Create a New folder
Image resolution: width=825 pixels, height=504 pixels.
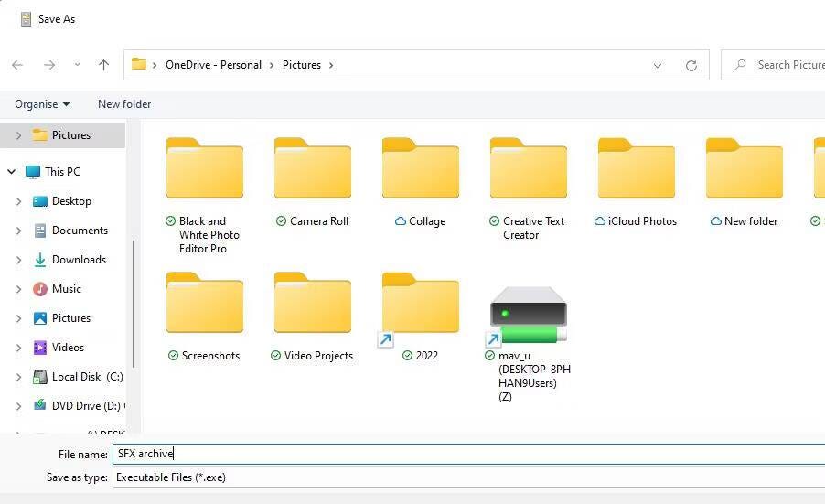pyautogui.click(x=124, y=104)
